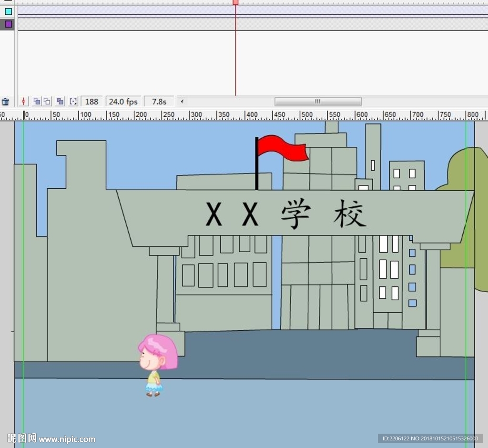The height and width of the screenshot is (448, 488).
Task: Toggle onion skin outlines
Action: (47, 102)
